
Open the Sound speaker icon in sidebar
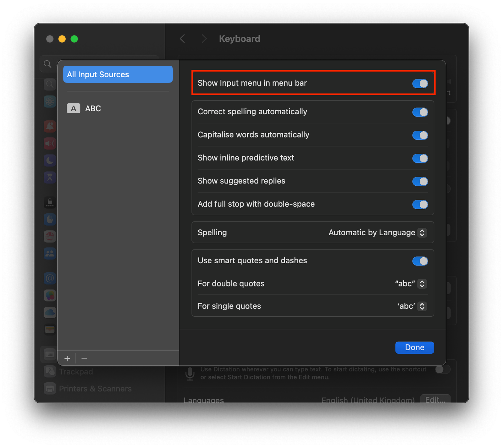(50, 144)
